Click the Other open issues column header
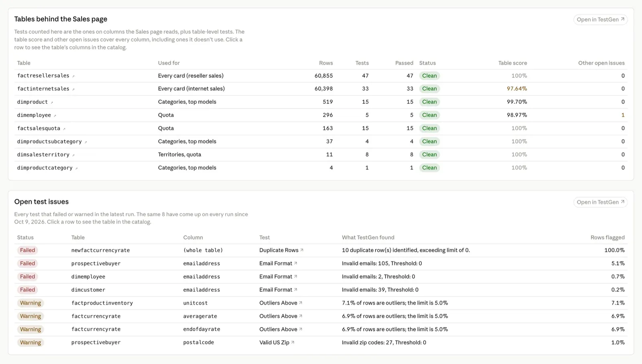The image size is (642, 364). [601, 63]
